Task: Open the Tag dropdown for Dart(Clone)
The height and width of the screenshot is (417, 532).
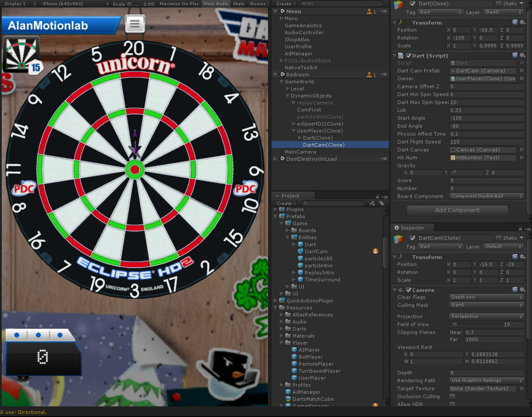Action: [x=440, y=12]
